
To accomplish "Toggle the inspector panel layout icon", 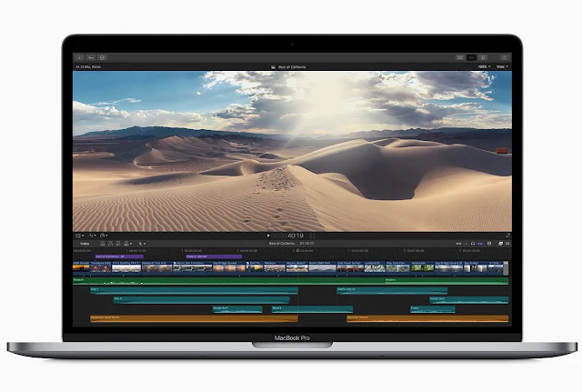I will pyautogui.click(x=483, y=57).
